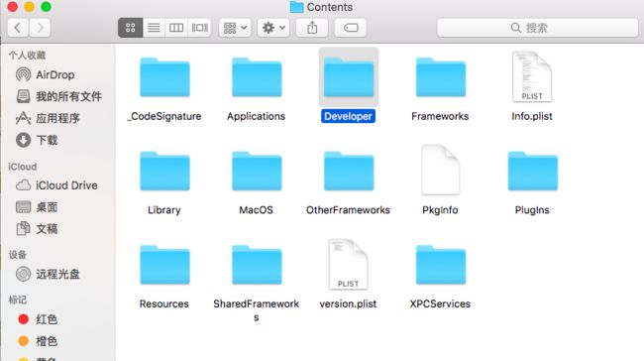Select the _CodeSignature folder icon
This screenshot has height=361, width=644.
point(164,77)
